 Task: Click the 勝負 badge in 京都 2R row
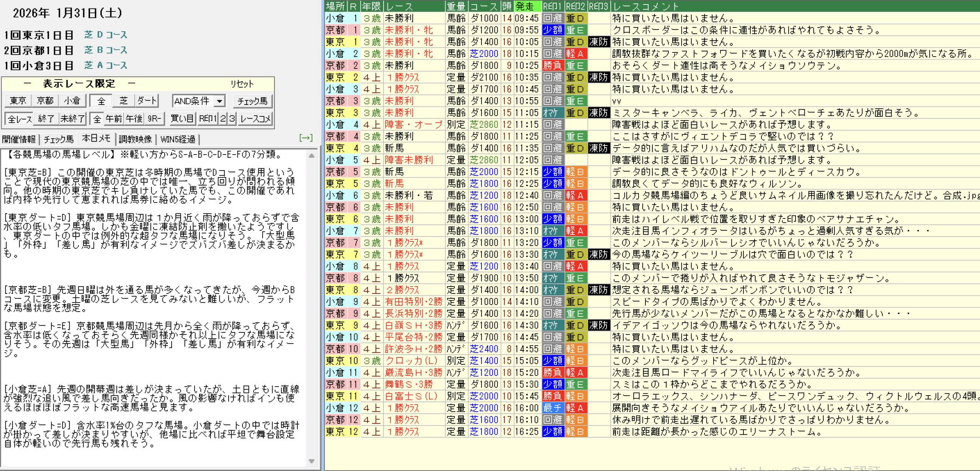click(552, 65)
